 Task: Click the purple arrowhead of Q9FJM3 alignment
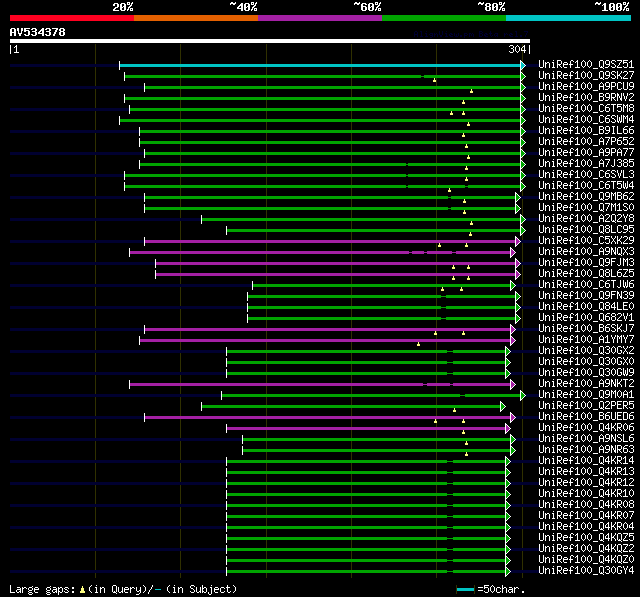[x=518, y=264]
